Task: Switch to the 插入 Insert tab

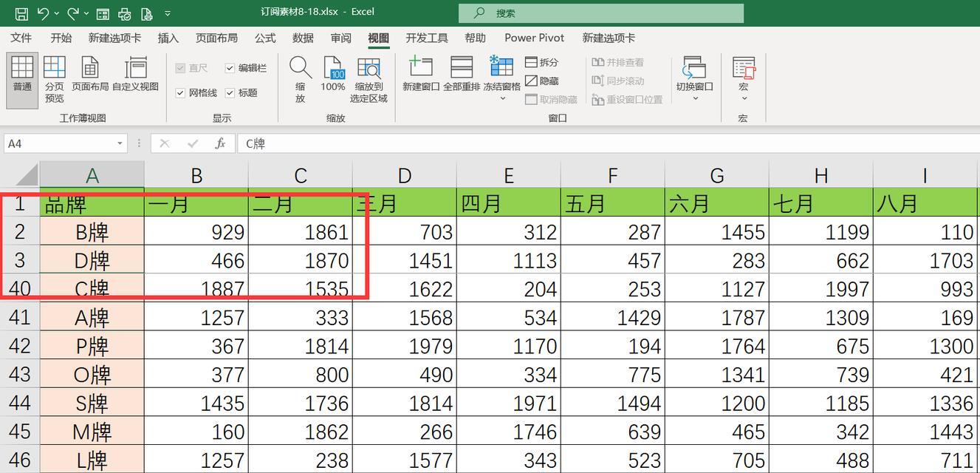Action: click(168, 38)
